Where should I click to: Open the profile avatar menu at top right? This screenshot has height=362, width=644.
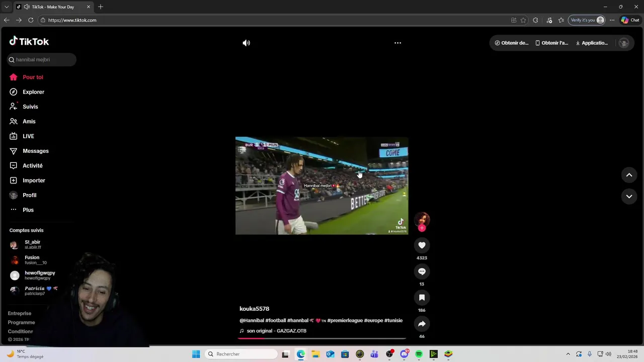(624, 43)
